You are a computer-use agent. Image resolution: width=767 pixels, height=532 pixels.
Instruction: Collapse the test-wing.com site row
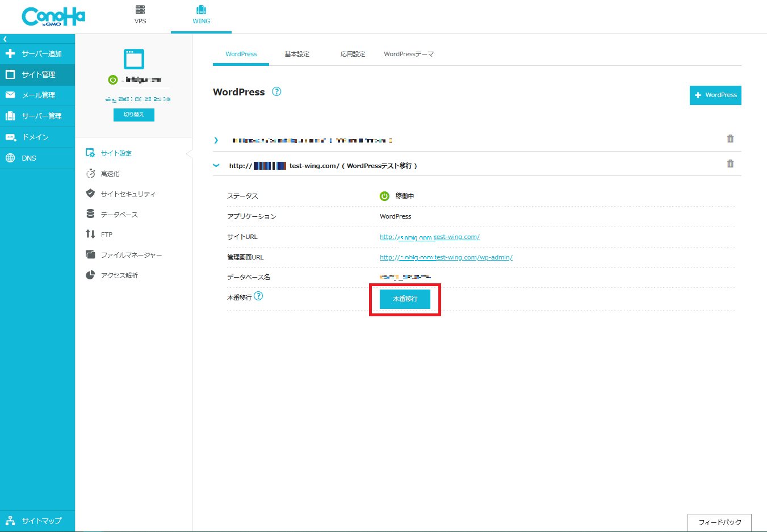[x=216, y=165]
